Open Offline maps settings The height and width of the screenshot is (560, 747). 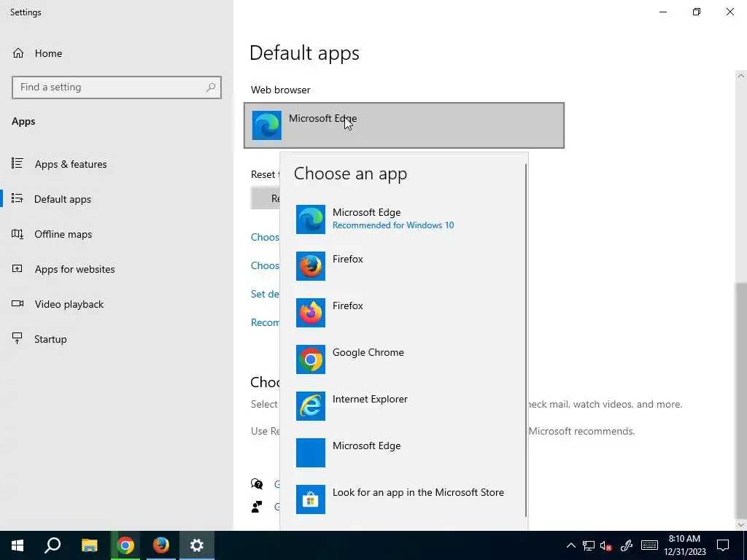[x=117, y=234]
